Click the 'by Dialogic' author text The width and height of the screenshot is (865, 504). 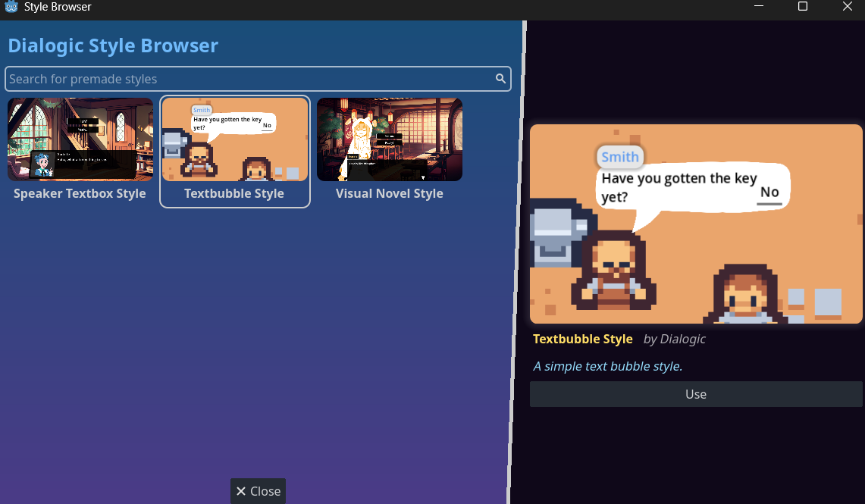click(674, 339)
